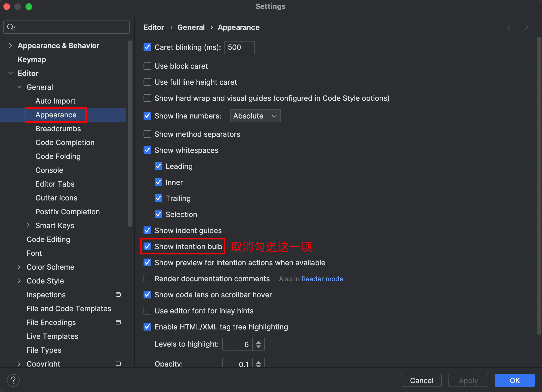Viewport: 542px width, 392px height.
Task: Uncheck Leading whitespace option
Action: coord(158,166)
